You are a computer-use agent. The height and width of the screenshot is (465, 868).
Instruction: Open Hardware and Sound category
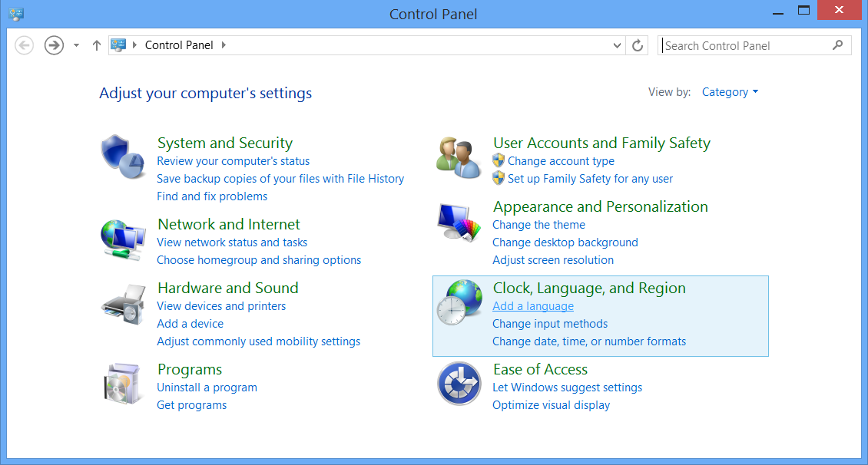(227, 288)
